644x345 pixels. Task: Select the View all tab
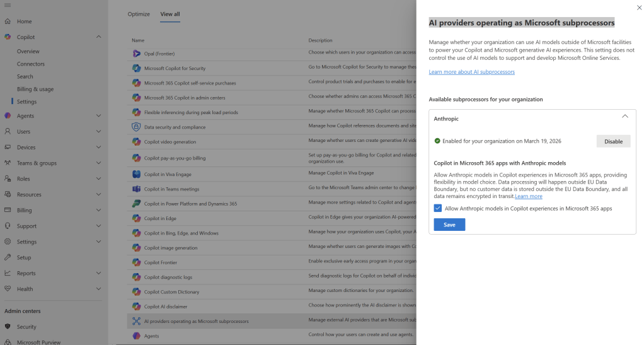click(170, 14)
